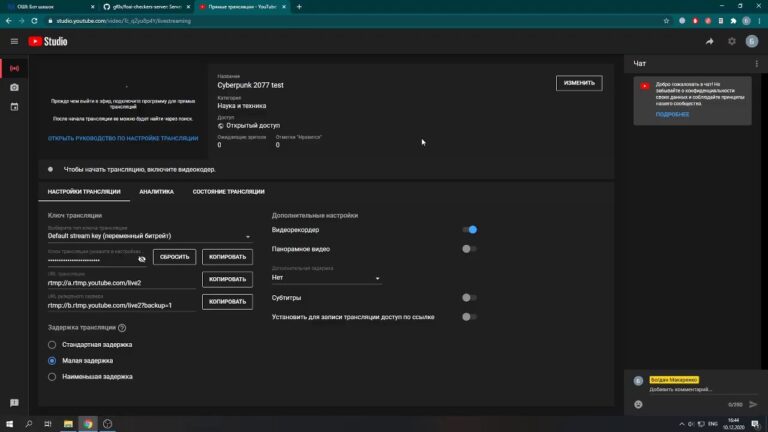
Task: Open the settings gear in header
Action: [x=731, y=42]
